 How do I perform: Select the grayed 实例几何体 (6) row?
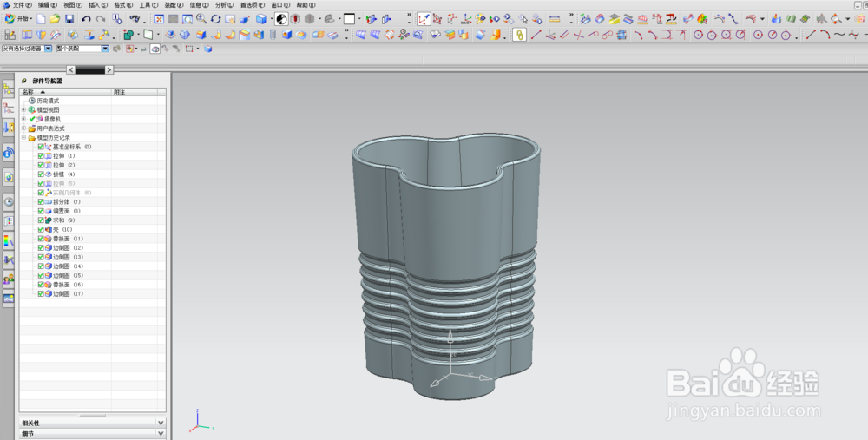[x=72, y=193]
